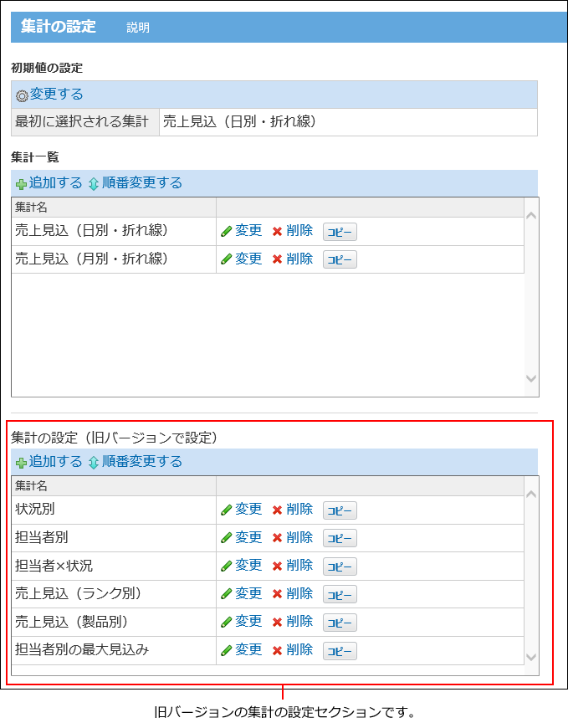
Task: Click the reorder arrows icon in 集計一覧
Action: tap(94, 184)
